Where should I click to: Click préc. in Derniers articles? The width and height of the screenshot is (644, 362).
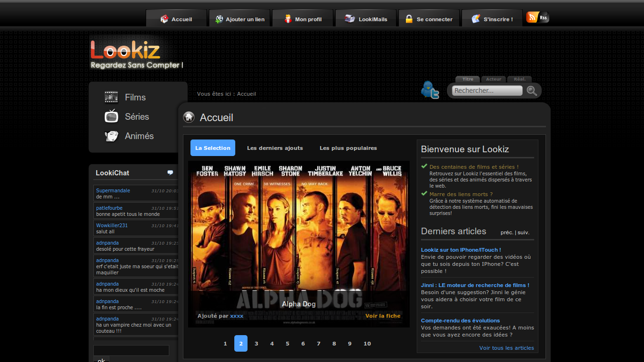pos(507,232)
